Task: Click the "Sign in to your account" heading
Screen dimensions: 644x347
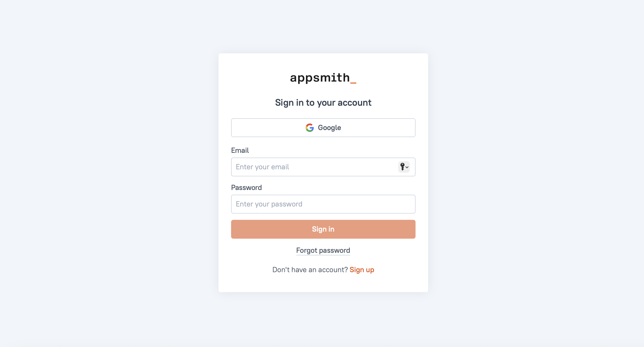Action: pyautogui.click(x=323, y=103)
